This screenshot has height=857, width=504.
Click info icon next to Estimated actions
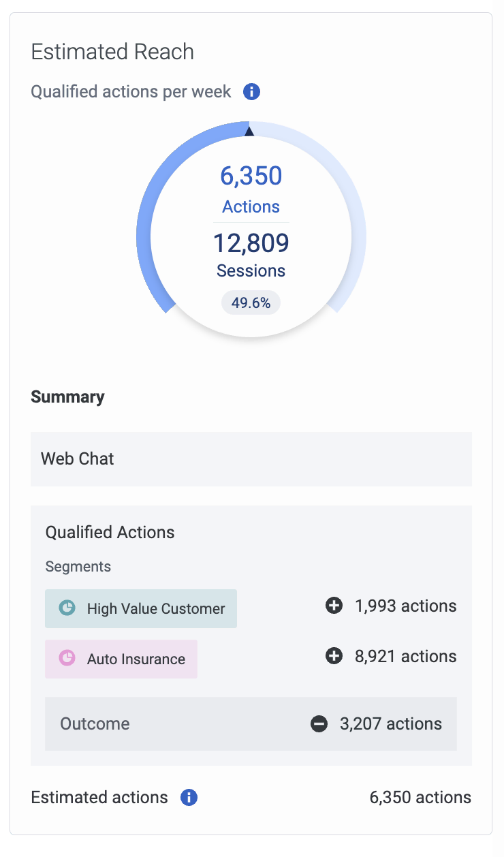click(x=189, y=798)
